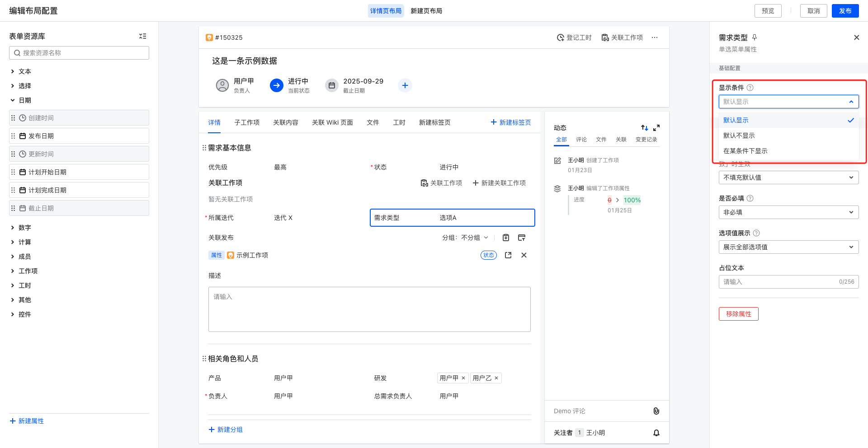Click the 移除属性 button

[x=738, y=314]
